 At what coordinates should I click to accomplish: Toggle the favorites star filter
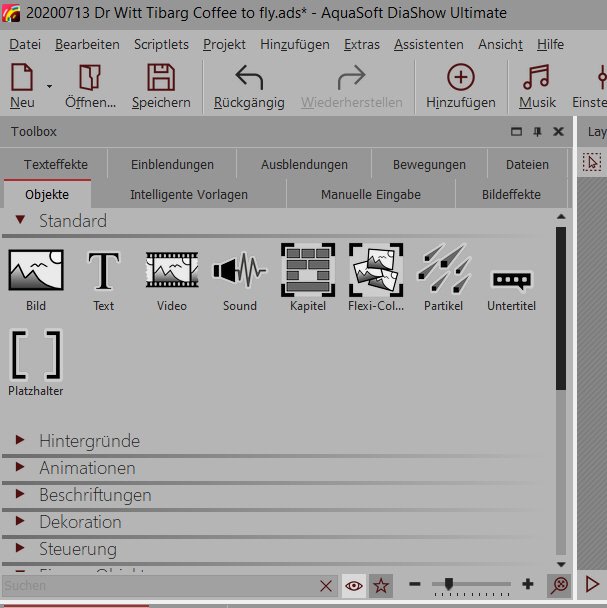[380, 586]
